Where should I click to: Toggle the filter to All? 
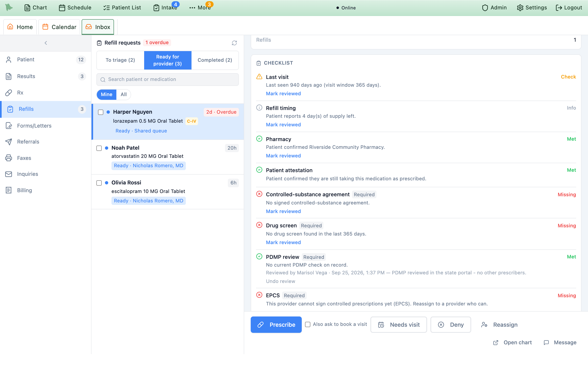(124, 94)
